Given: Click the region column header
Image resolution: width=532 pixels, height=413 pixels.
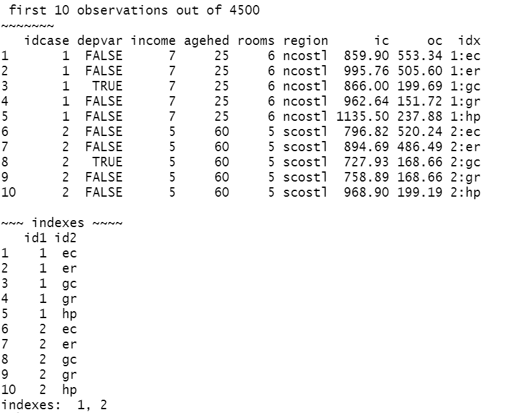Looking at the screenshot, I should coord(306,40).
